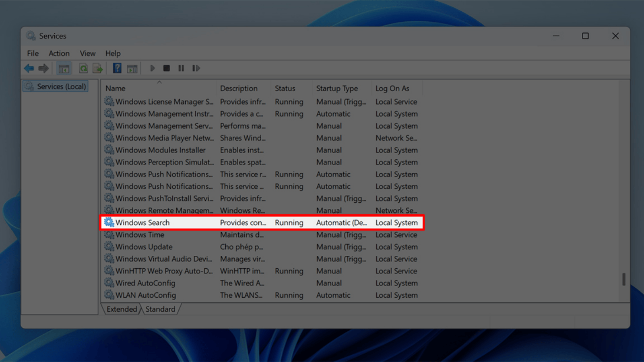Click the Forward arrow in the toolbar
Image resolution: width=644 pixels, height=362 pixels.
click(x=43, y=68)
